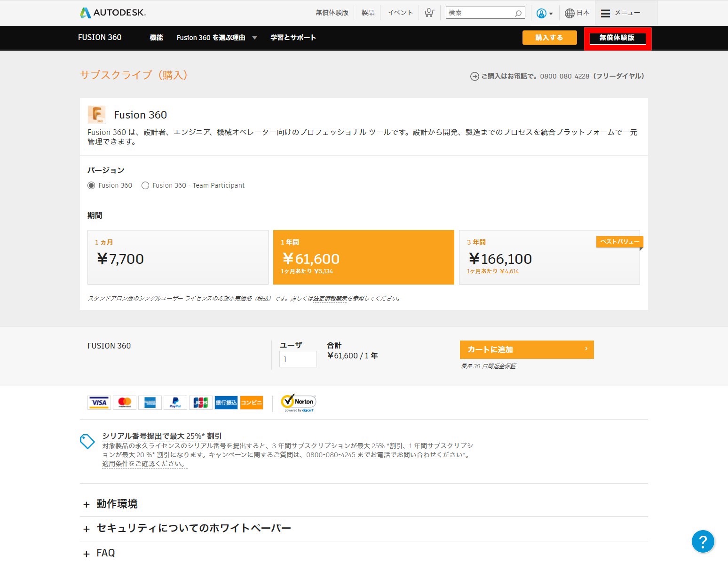Click the orange 購入する button

tap(550, 38)
